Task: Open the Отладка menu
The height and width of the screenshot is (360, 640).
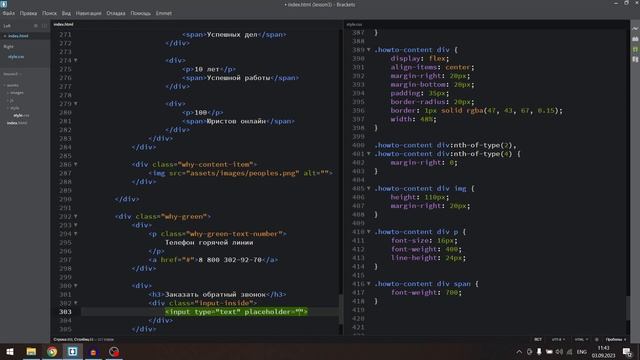Action: click(x=116, y=13)
